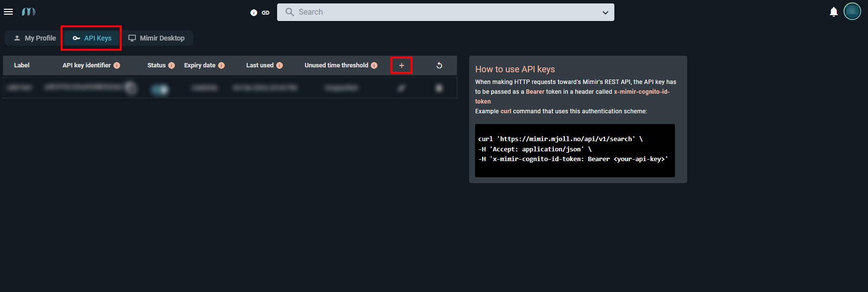The width and height of the screenshot is (868, 292).
Task: Switch to the My Profile tab
Action: point(35,38)
